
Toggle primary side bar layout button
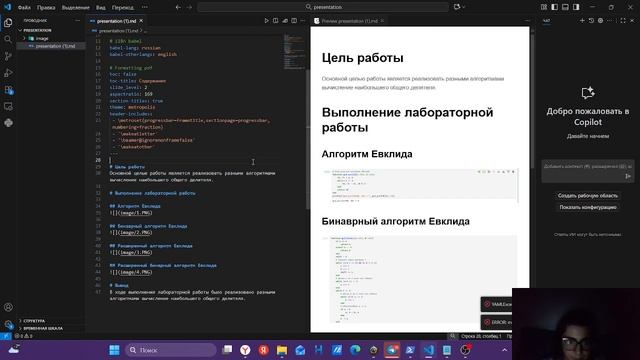point(554,7)
